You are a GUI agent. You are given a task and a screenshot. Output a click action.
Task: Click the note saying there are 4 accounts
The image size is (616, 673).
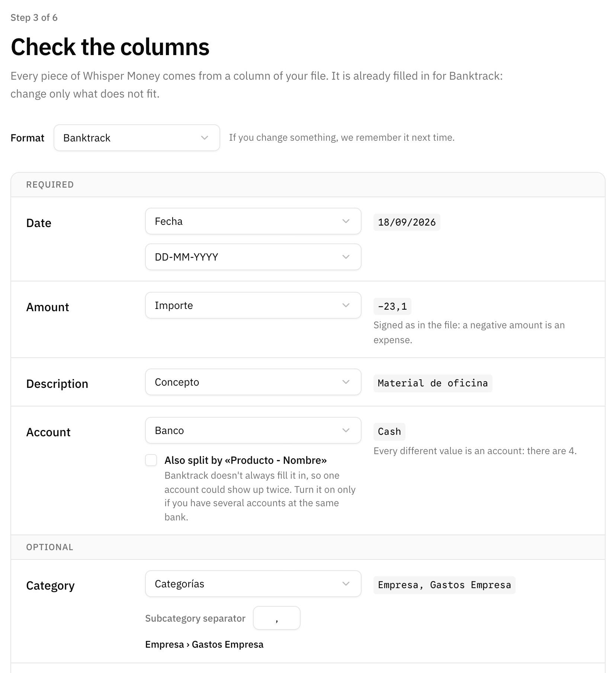[475, 451]
